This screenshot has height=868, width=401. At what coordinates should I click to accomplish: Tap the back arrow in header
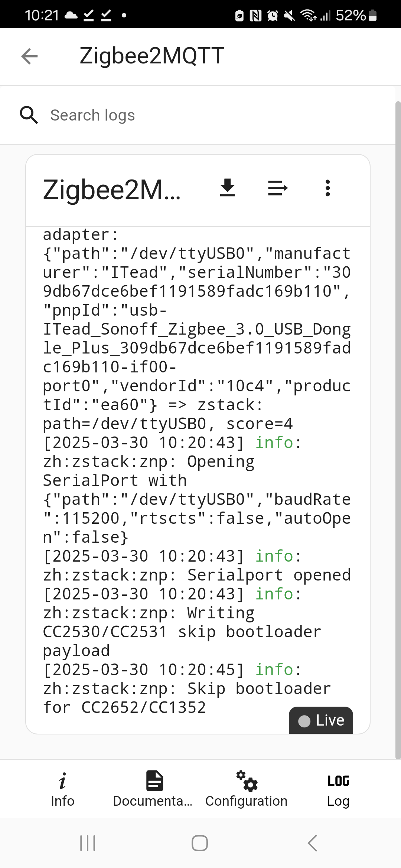[x=30, y=56]
